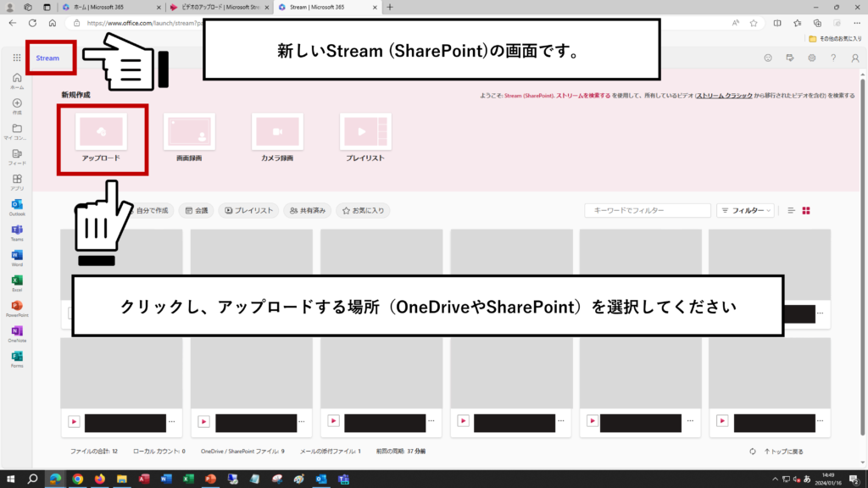Switch to grid view layout
868x488 pixels.
[806, 210]
